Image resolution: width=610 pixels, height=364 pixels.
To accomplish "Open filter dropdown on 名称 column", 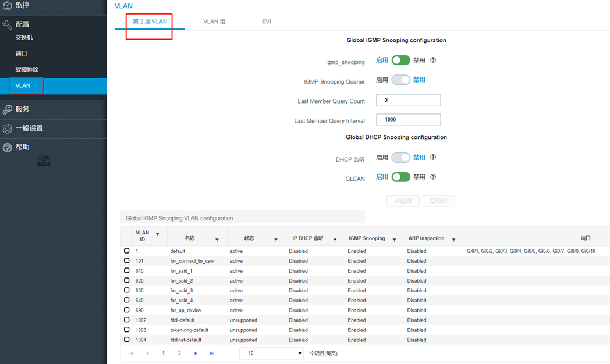I will pos(217,240).
